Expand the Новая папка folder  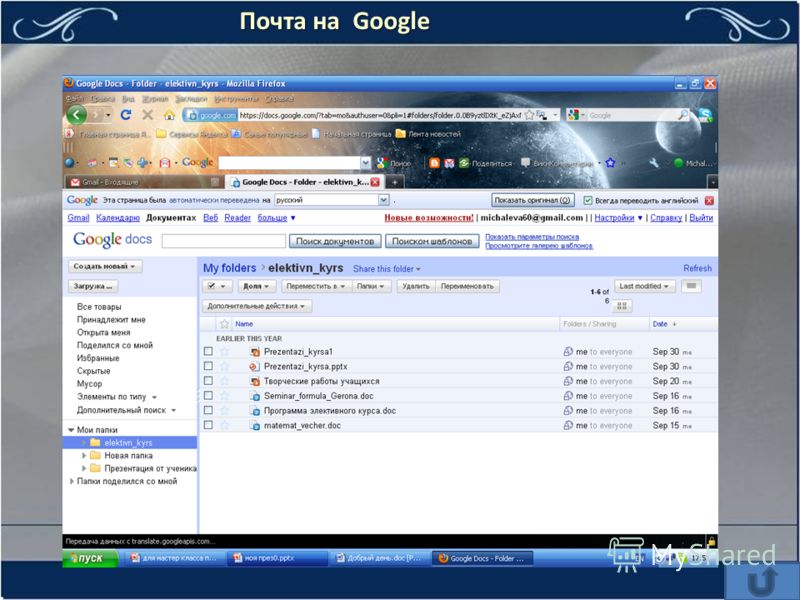click(x=84, y=456)
